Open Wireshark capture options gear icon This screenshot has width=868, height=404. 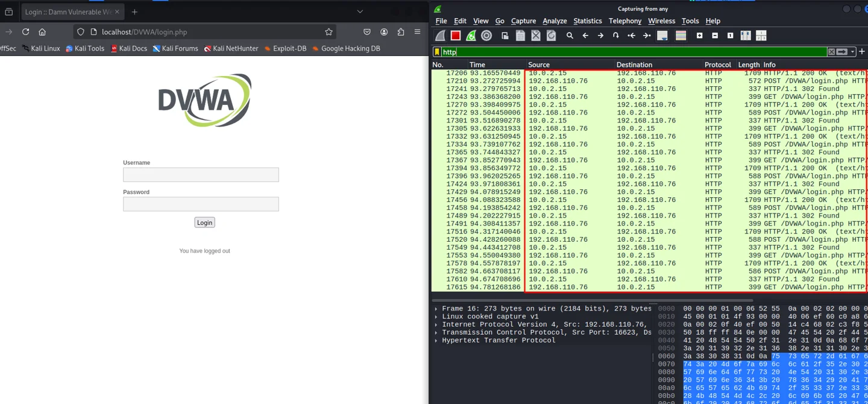coord(486,36)
